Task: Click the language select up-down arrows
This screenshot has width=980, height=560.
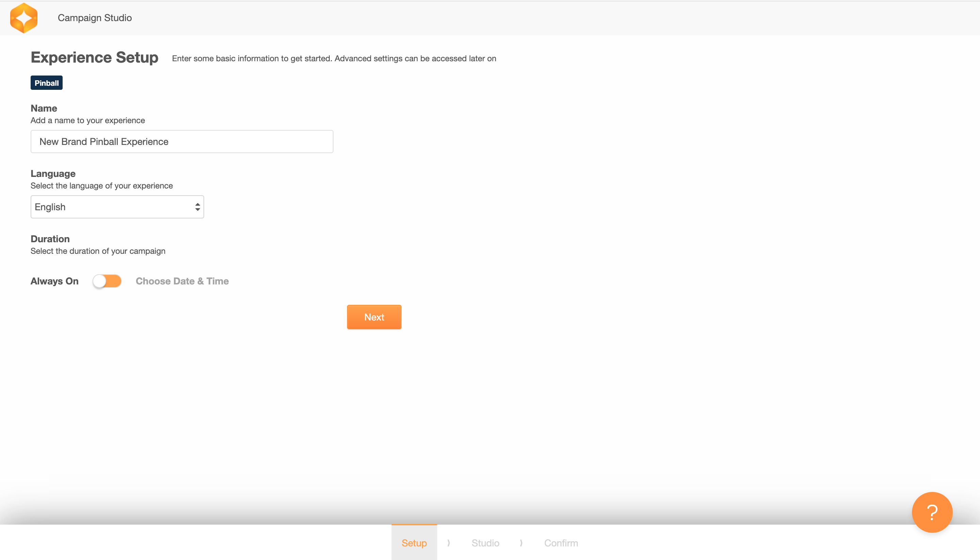Action: [197, 207]
